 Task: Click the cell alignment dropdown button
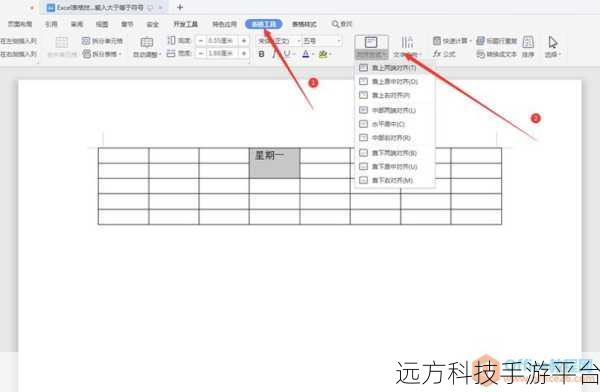coord(372,47)
